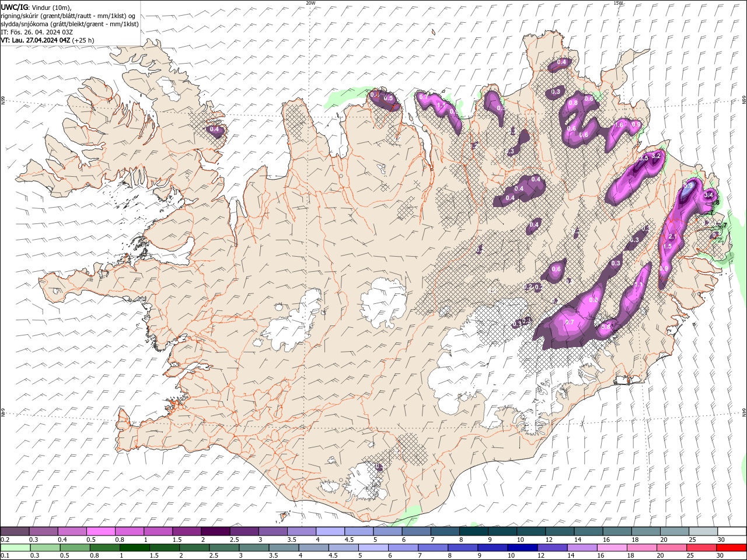Click the snow legend swatch starting at 0.2
The height and width of the screenshot is (560, 747).
tap(15, 531)
